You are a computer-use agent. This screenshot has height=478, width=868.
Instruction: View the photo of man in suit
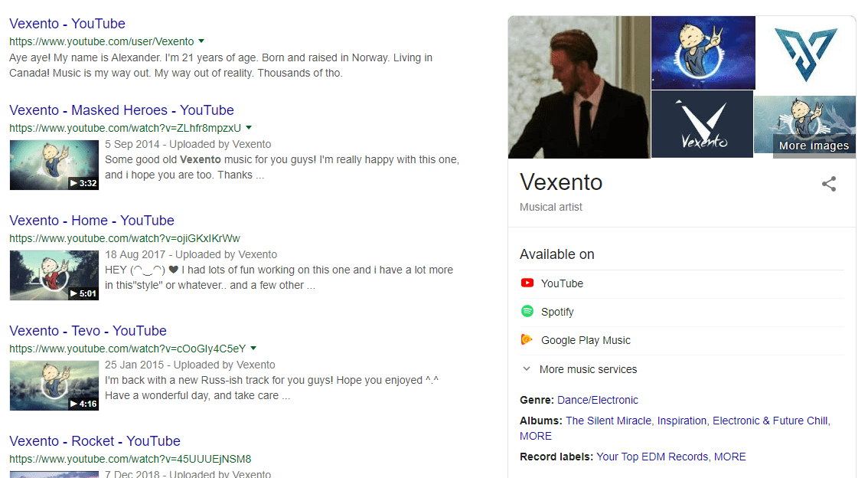pyautogui.click(x=579, y=87)
